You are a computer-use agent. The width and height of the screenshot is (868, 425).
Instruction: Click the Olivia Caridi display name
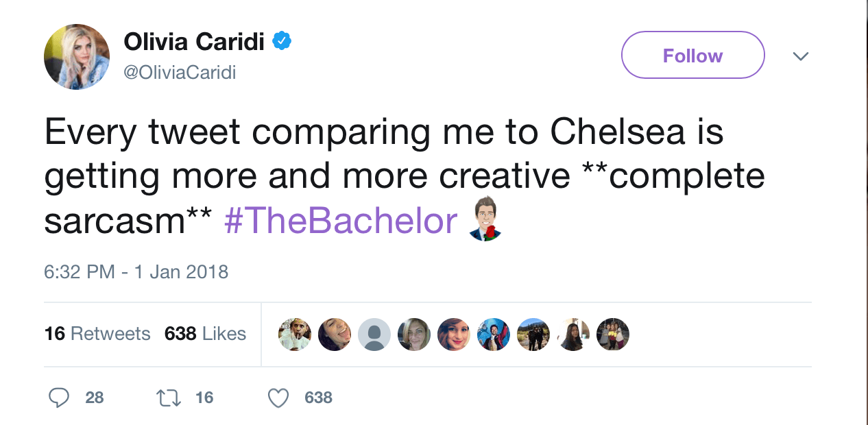tap(194, 42)
